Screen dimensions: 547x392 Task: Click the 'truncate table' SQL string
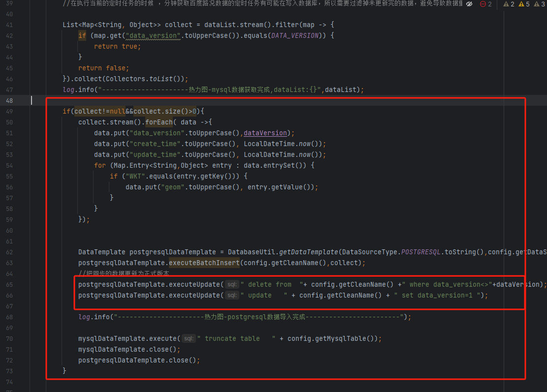pos(236,338)
